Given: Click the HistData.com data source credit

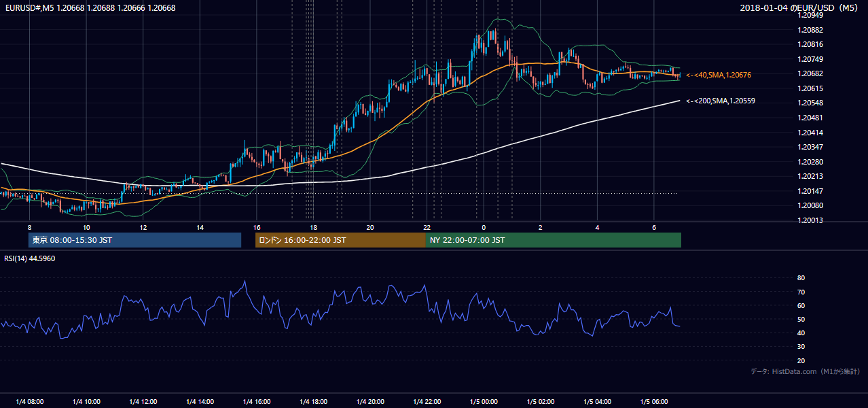Looking at the screenshot, I should [806, 371].
